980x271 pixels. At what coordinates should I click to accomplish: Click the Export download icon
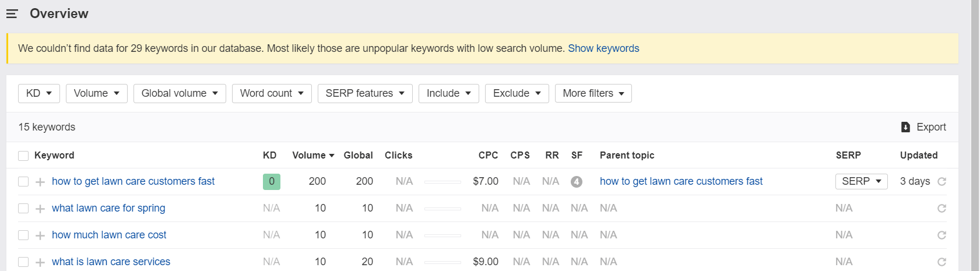pyautogui.click(x=905, y=127)
